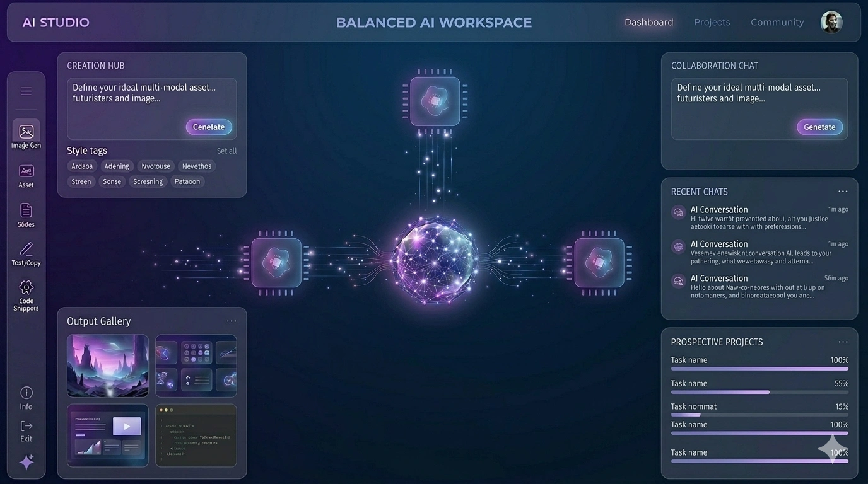Switch to the Projects tab
Screen dimensions: 868x484
712,23
